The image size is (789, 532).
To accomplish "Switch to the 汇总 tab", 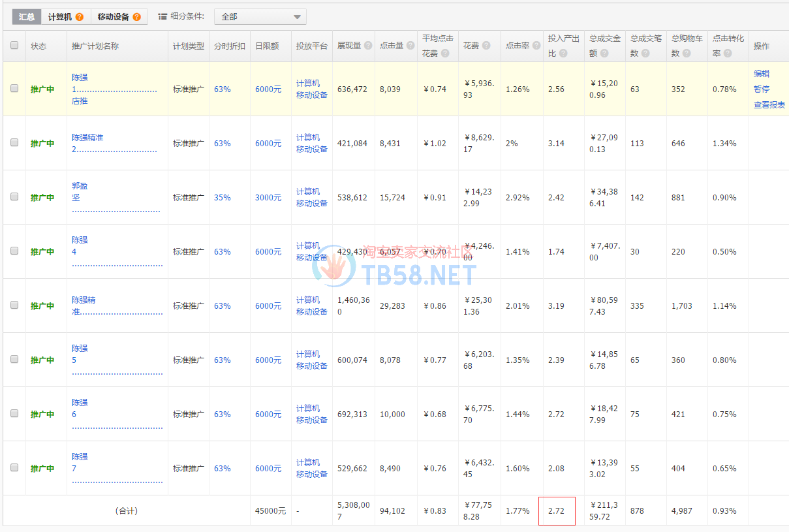I will coord(27,17).
